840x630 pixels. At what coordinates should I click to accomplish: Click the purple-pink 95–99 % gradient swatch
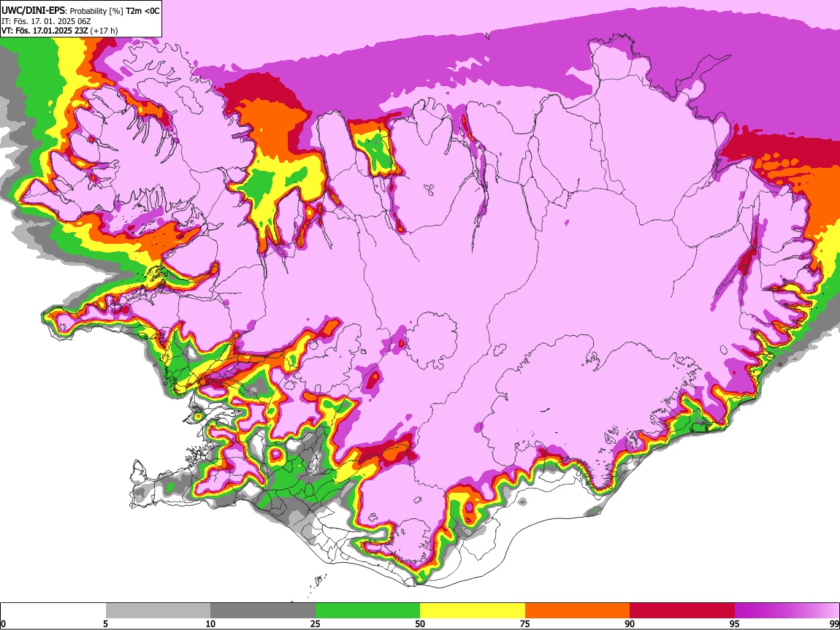coord(787,610)
